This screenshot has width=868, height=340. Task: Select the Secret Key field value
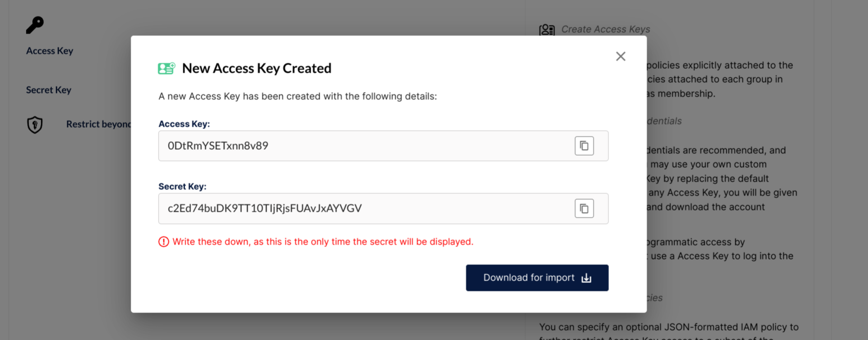point(383,209)
